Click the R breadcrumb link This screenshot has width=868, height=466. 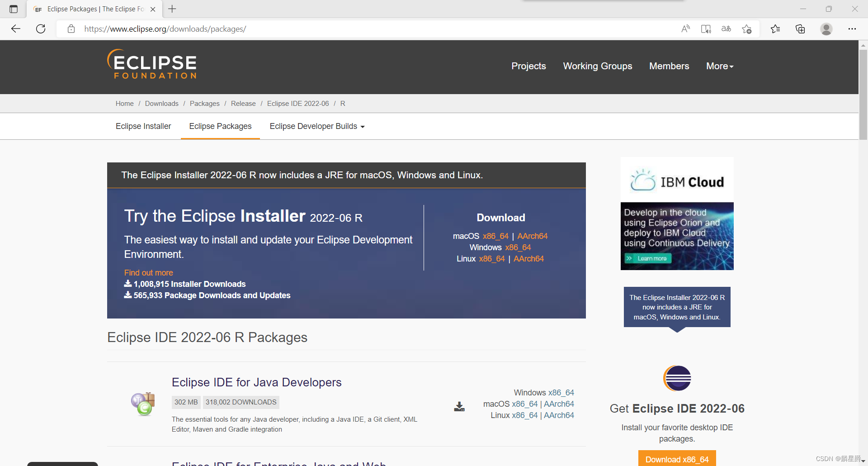point(343,104)
